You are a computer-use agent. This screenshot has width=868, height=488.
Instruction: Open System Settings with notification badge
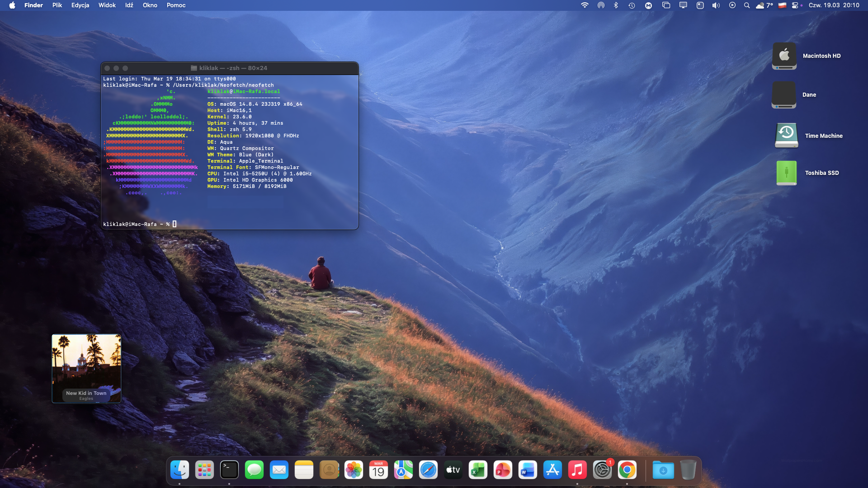[602, 470]
